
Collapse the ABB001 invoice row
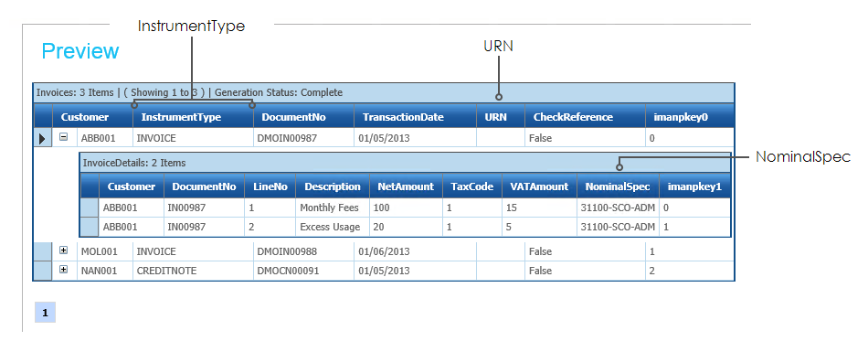tap(64, 137)
